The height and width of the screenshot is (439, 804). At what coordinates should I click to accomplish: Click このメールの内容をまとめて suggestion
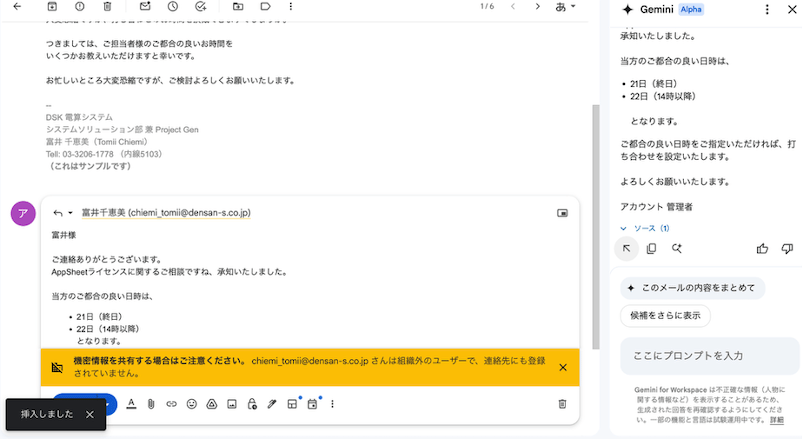coord(692,288)
